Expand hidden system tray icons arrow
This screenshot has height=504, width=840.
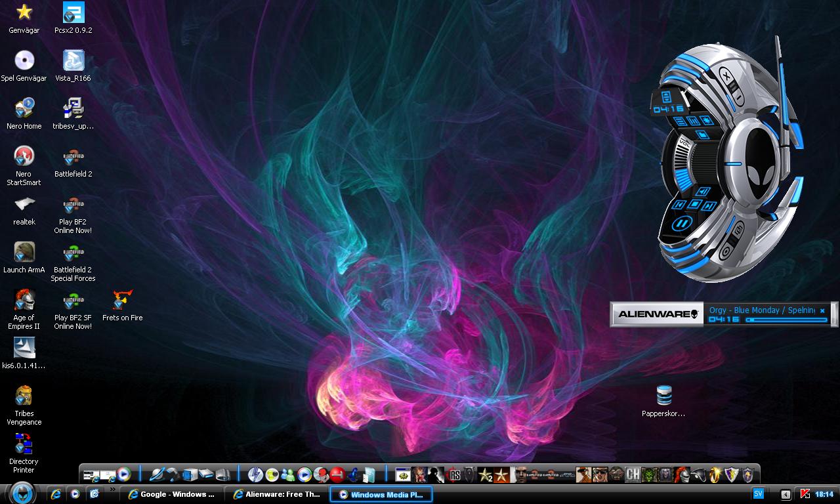785,494
